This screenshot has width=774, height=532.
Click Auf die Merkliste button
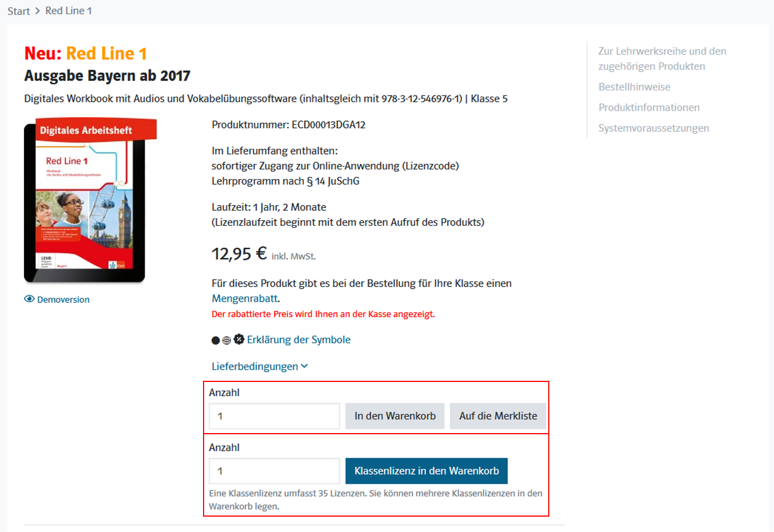click(498, 416)
